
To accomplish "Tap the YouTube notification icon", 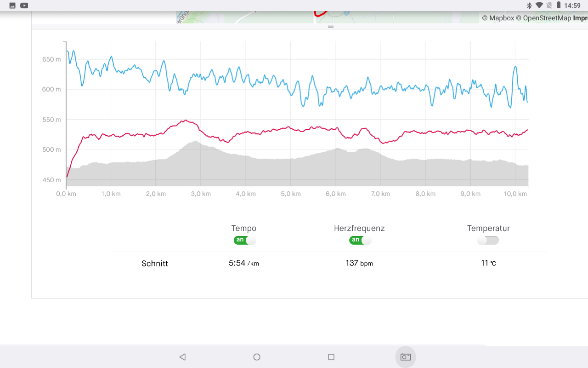I will coord(24,6).
